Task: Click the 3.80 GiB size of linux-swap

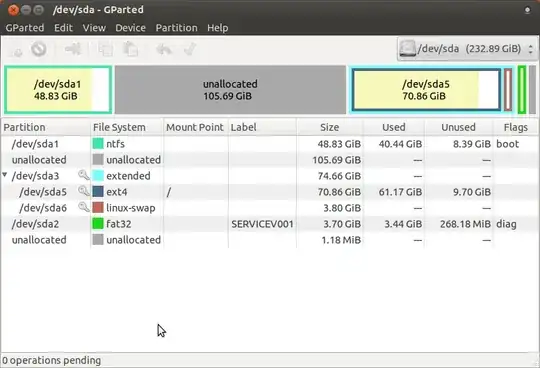Action: click(342, 208)
